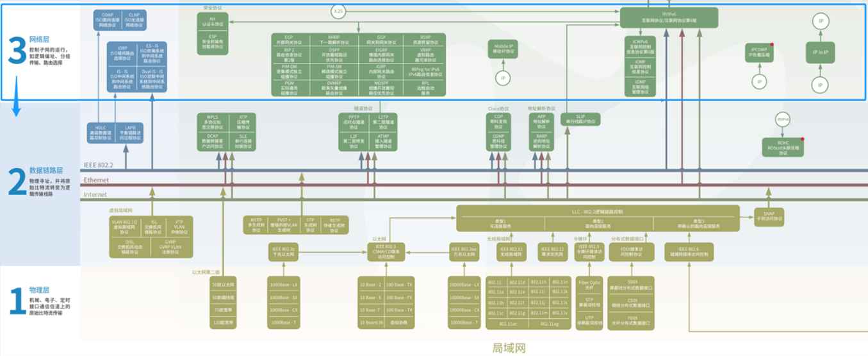Select the HDLC protocol cell
Image resolution: width=868 pixels, height=356 pixels.
click(101, 132)
